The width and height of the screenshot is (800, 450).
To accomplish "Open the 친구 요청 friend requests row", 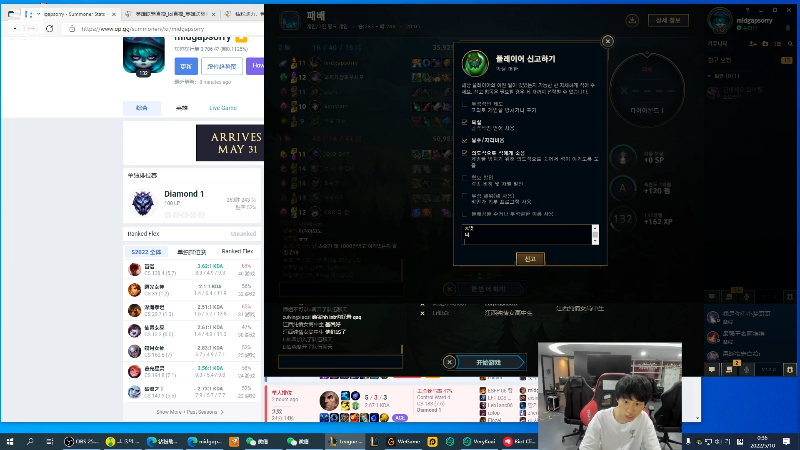I will tap(749, 60).
